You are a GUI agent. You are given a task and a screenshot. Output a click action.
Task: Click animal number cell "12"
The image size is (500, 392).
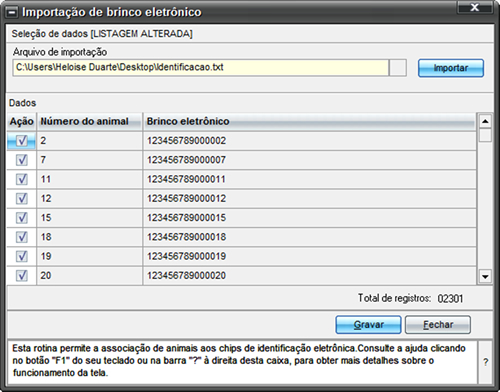click(90, 199)
